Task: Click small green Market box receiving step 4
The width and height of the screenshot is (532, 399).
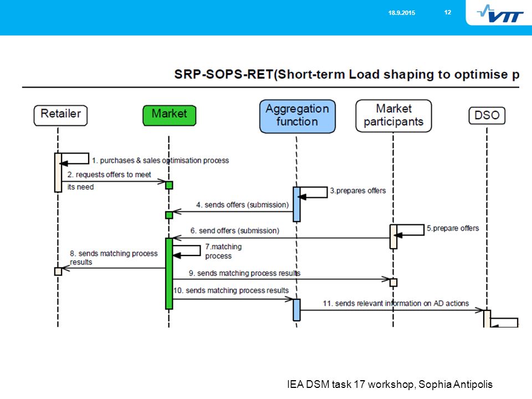Action: click(169, 215)
